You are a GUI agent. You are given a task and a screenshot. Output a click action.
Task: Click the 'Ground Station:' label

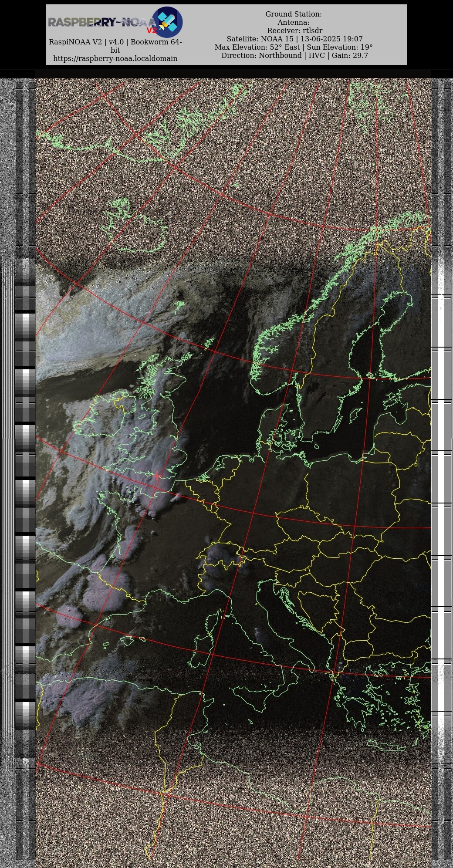tap(294, 14)
